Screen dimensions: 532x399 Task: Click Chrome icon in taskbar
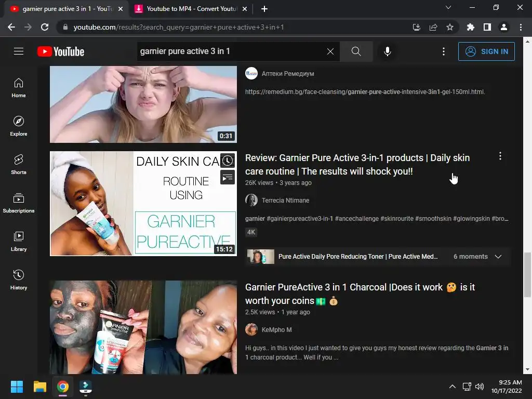[62, 387]
